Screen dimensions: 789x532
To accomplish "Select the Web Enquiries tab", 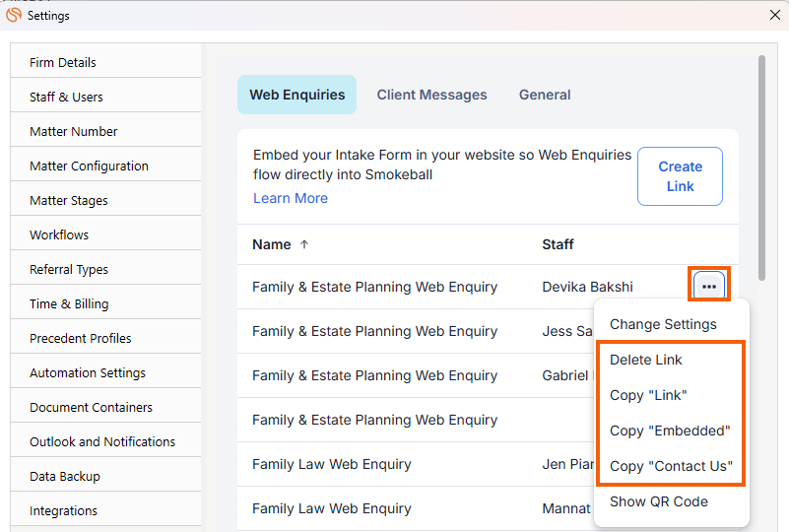I will click(296, 95).
